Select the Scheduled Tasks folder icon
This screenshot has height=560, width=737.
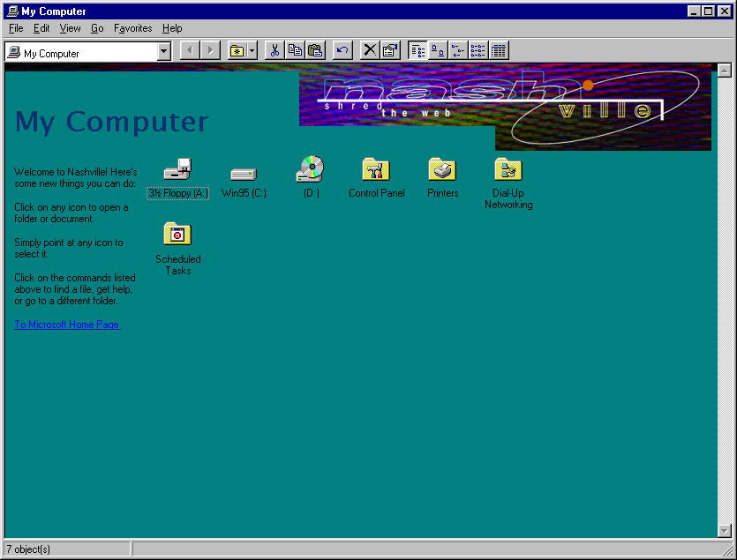tap(177, 234)
